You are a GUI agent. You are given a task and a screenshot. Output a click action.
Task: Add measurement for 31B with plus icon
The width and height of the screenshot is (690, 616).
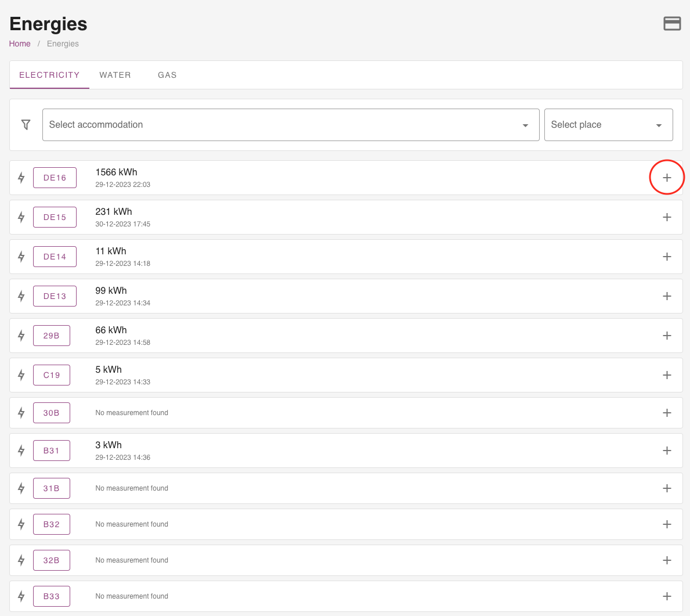tap(667, 488)
